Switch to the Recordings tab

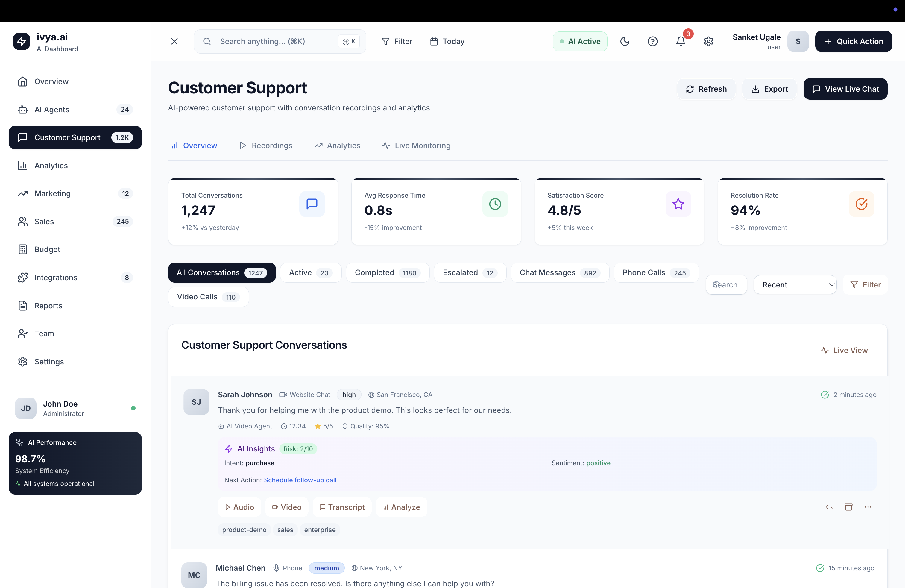pyautogui.click(x=266, y=145)
